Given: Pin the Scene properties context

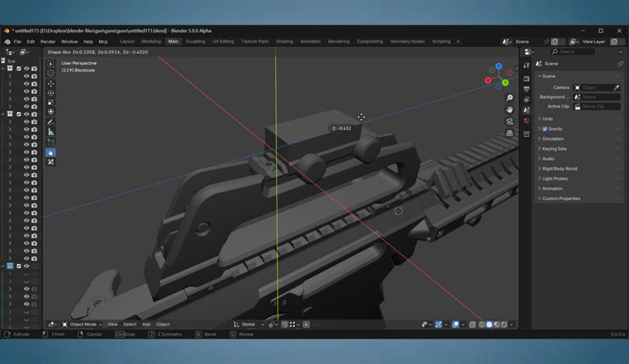Looking at the screenshot, I should 621,64.
